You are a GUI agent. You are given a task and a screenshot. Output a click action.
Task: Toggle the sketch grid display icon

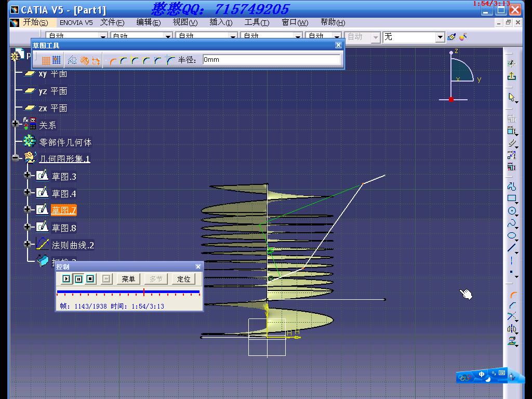(x=46, y=60)
